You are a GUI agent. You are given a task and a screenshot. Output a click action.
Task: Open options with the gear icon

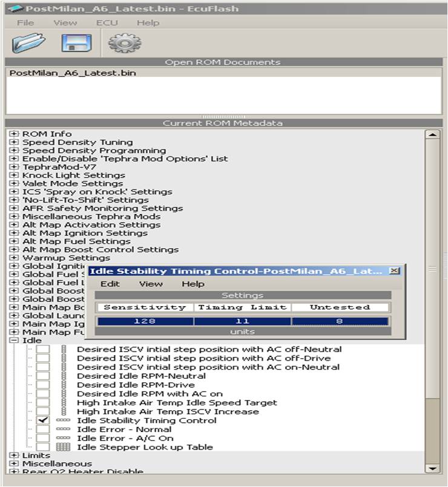pos(125,43)
